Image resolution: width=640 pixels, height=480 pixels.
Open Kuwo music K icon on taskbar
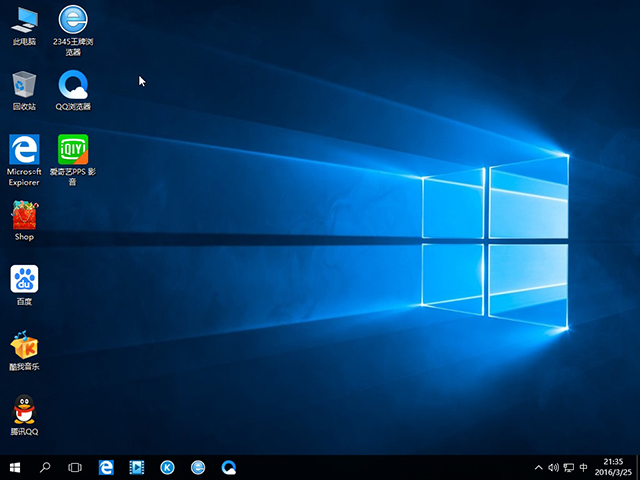(168, 467)
